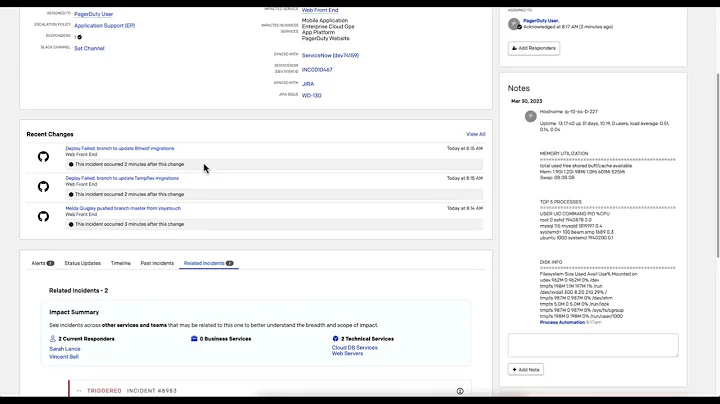Open the Timeline tab
The height and width of the screenshot is (404, 720).
(x=120, y=263)
